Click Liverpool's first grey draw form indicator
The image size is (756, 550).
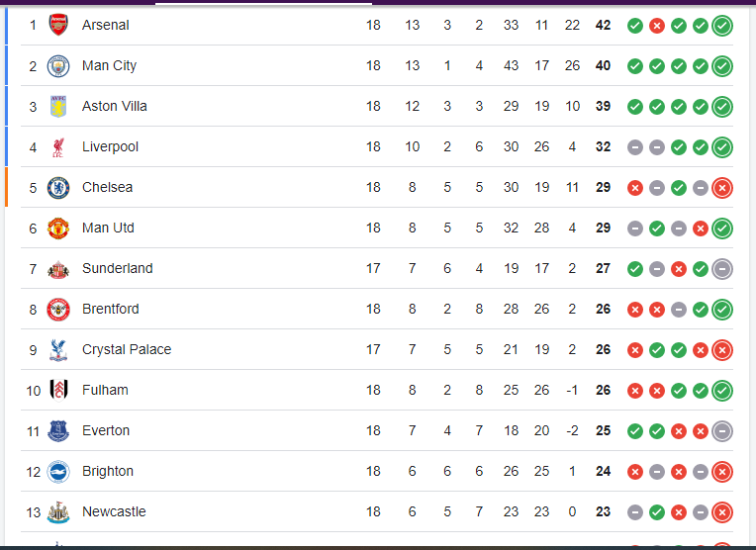(634, 146)
